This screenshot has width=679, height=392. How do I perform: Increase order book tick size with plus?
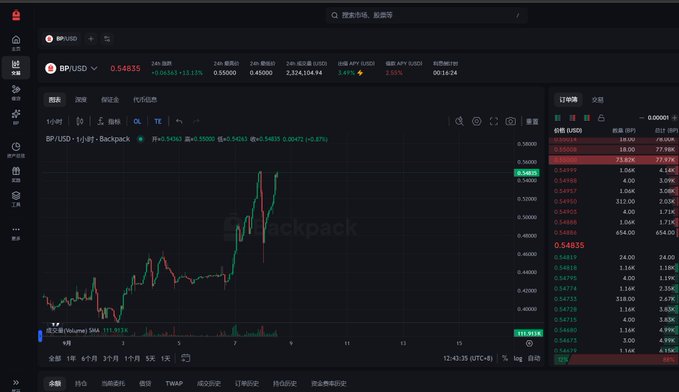(x=674, y=118)
